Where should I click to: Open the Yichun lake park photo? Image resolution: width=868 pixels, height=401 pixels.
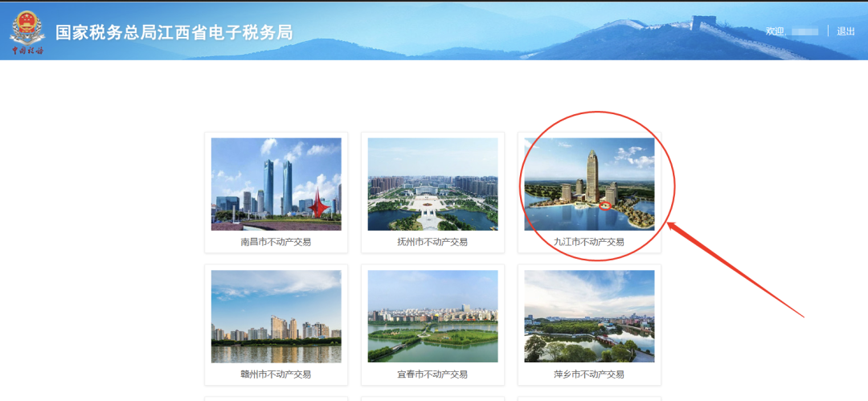point(433,317)
